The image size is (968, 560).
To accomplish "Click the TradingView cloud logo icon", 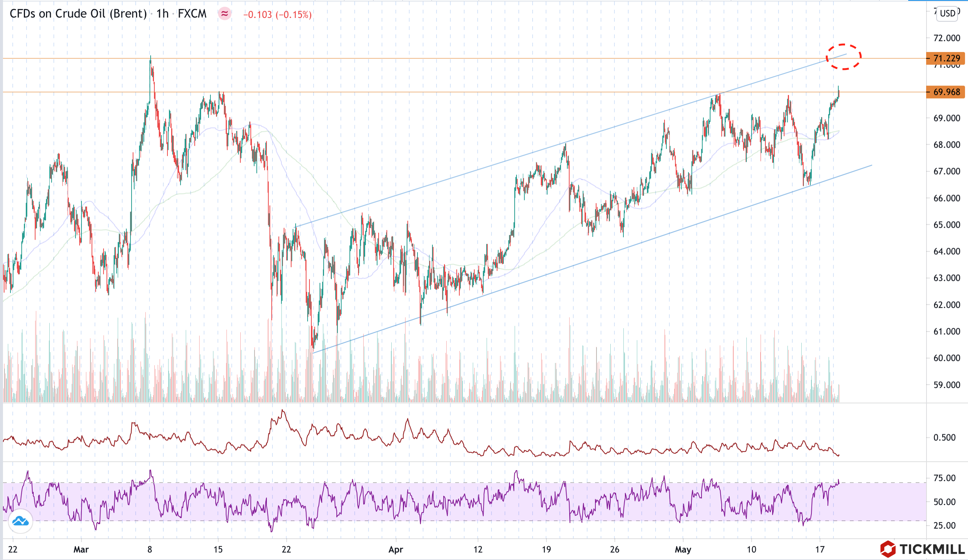I will tap(20, 521).
